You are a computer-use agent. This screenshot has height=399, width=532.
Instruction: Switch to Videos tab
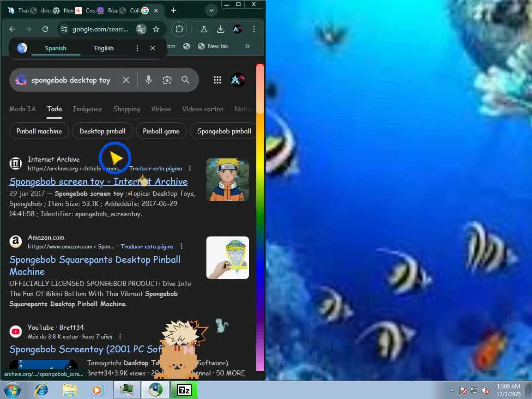[161, 109]
